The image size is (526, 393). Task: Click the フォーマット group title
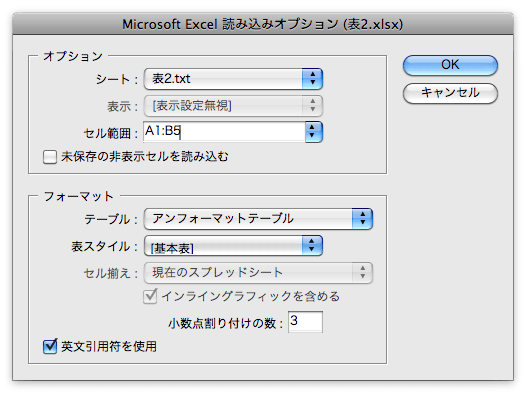point(79,196)
